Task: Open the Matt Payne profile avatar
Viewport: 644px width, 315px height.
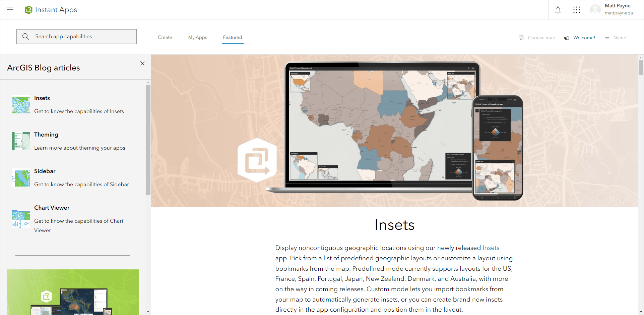Action: point(595,10)
